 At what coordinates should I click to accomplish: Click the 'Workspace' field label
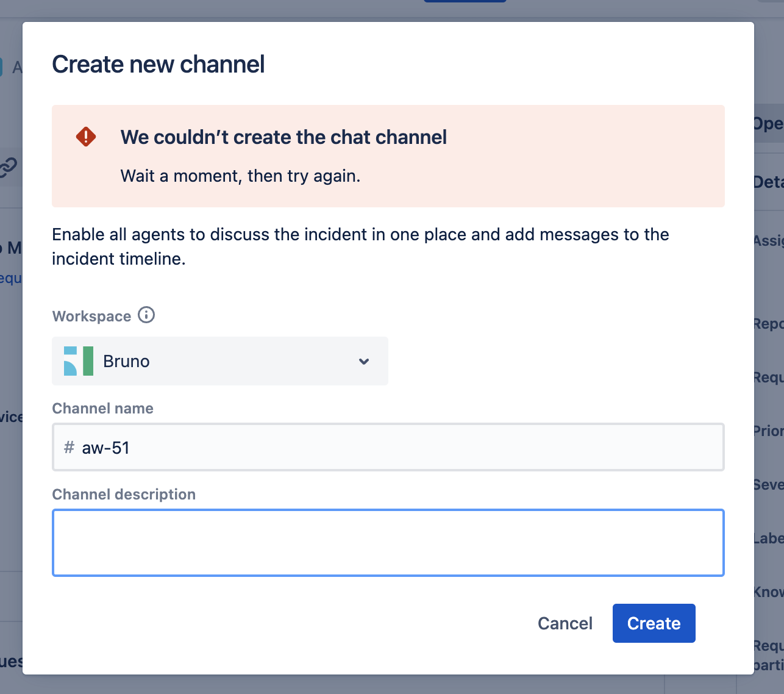pos(91,316)
